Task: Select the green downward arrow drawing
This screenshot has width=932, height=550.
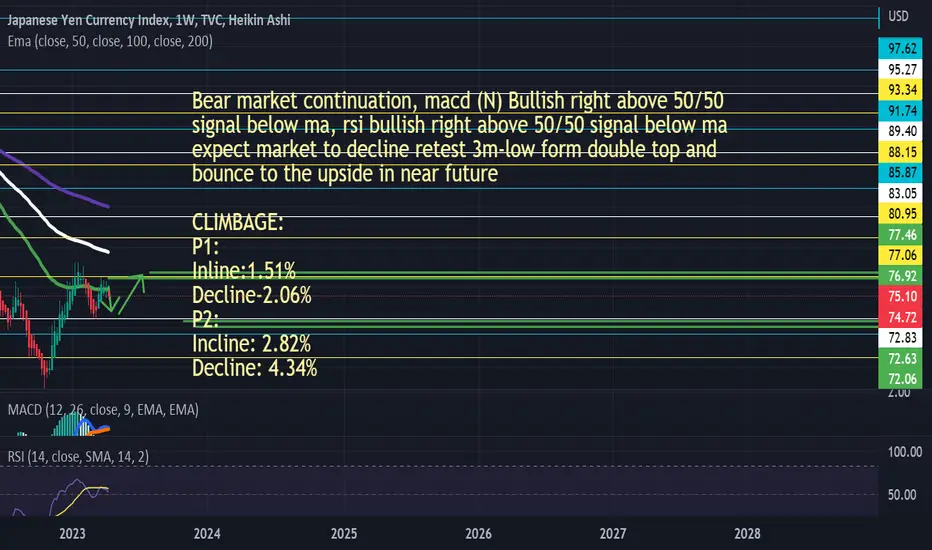Action: click(x=107, y=300)
